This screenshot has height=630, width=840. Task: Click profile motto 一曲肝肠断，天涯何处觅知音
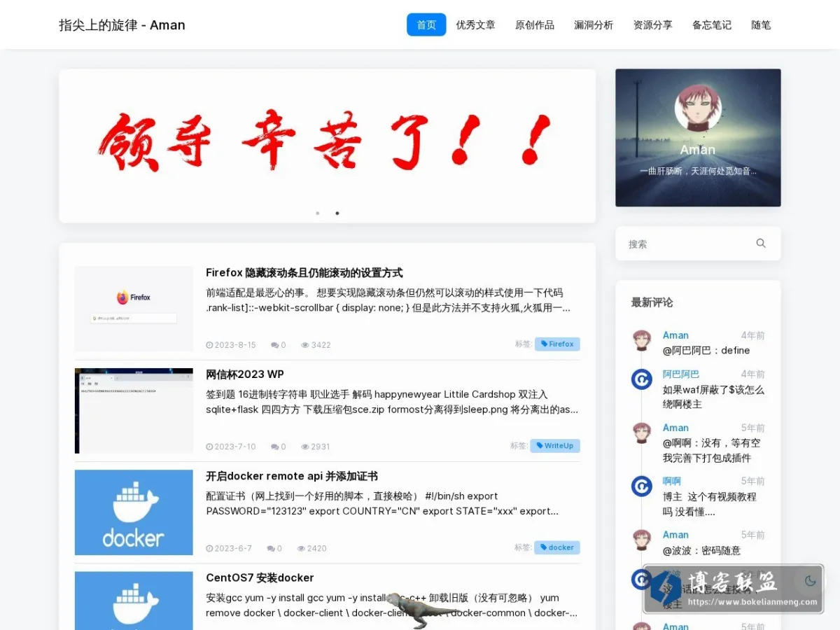pos(698,171)
